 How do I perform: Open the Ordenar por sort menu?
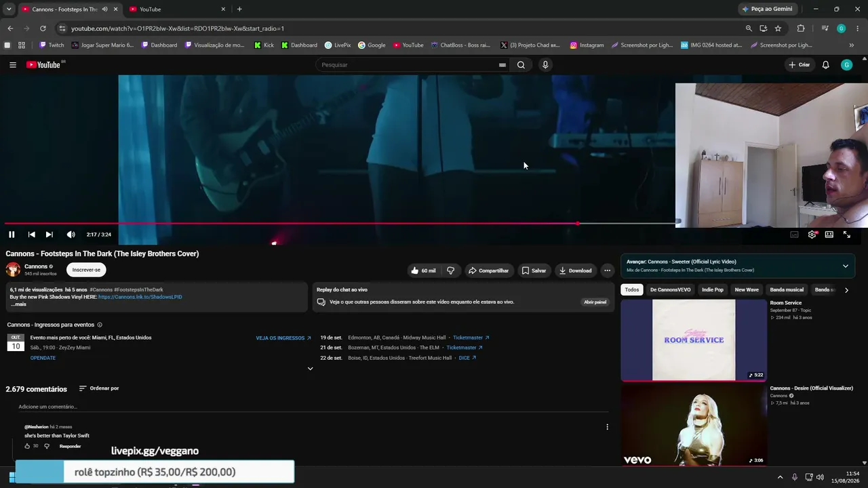tap(99, 388)
